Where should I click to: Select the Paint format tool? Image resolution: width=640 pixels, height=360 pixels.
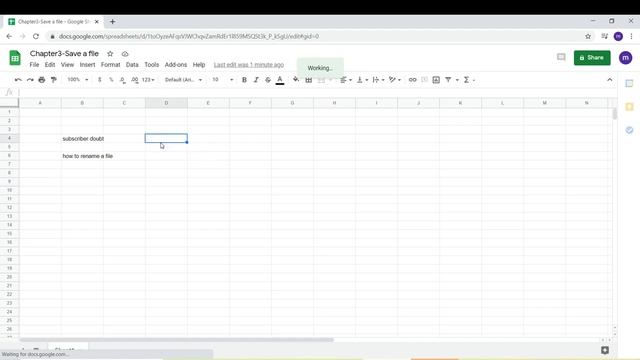coord(53,80)
